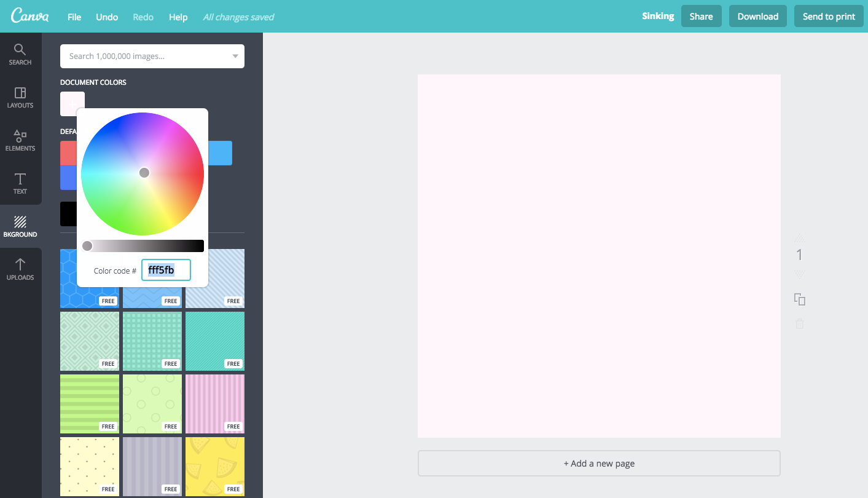Screen dimensions: 868x498
Task: Select the Elements sidebar icon
Action: 20,141
